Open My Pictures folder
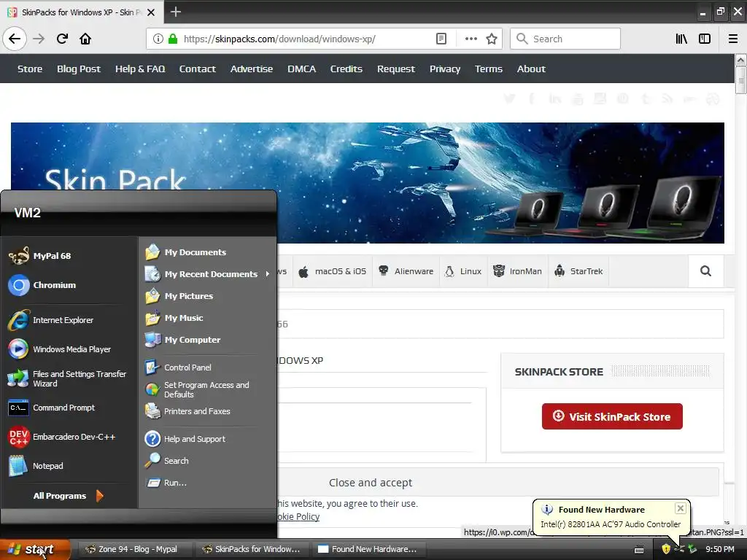The image size is (747, 560). point(179,296)
